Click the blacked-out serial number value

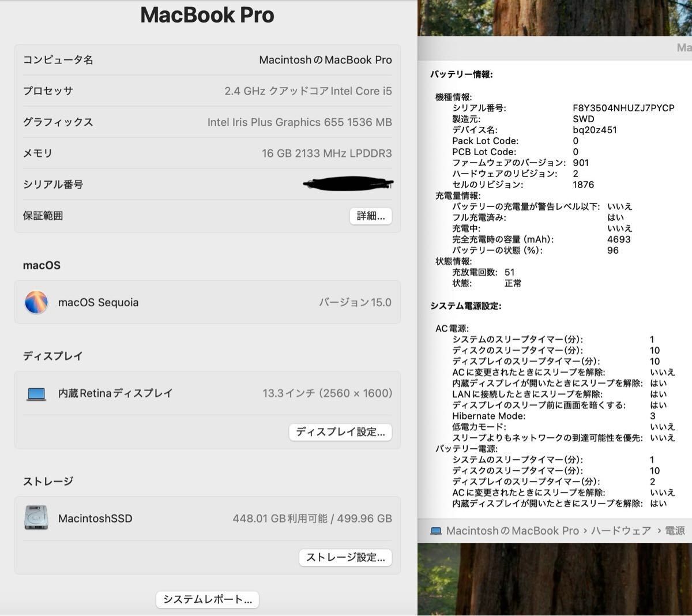pos(348,185)
